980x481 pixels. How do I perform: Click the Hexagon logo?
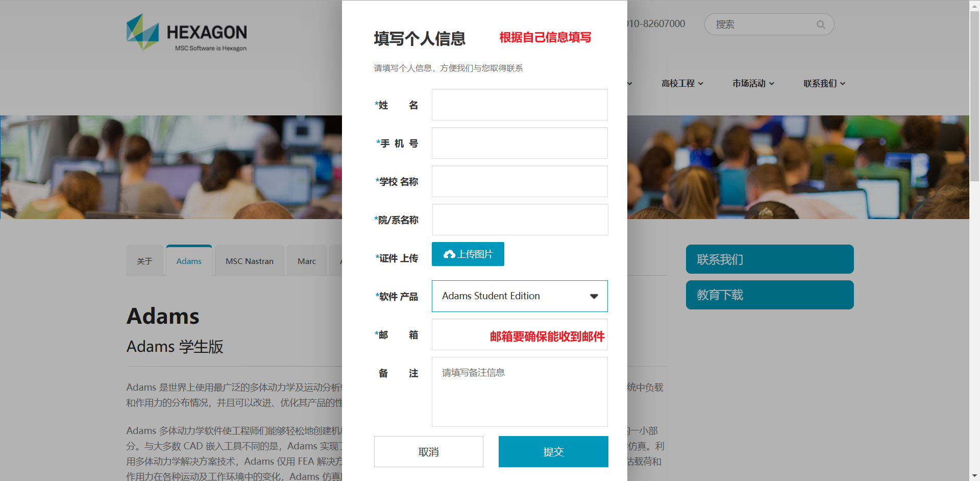(x=186, y=33)
